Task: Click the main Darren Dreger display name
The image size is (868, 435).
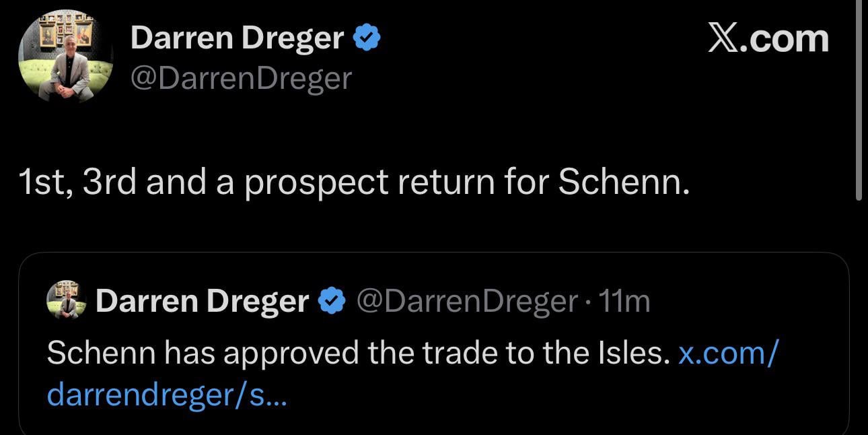Action: coord(237,38)
